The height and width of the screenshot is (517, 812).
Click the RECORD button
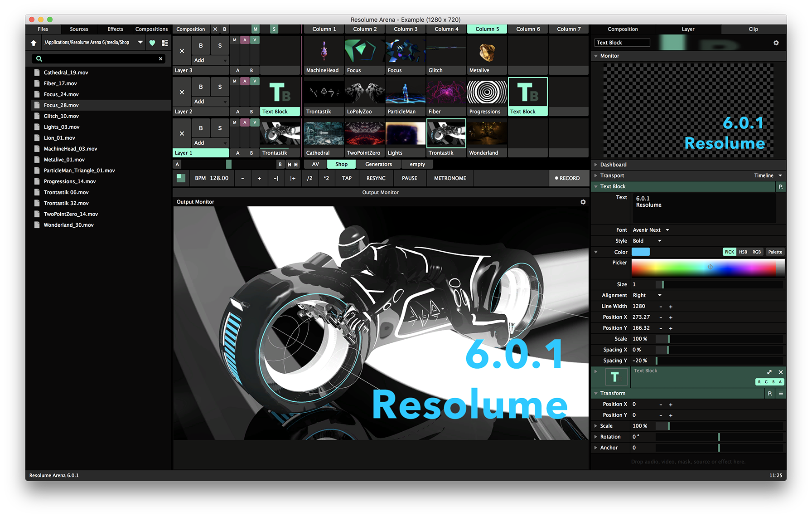(567, 178)
